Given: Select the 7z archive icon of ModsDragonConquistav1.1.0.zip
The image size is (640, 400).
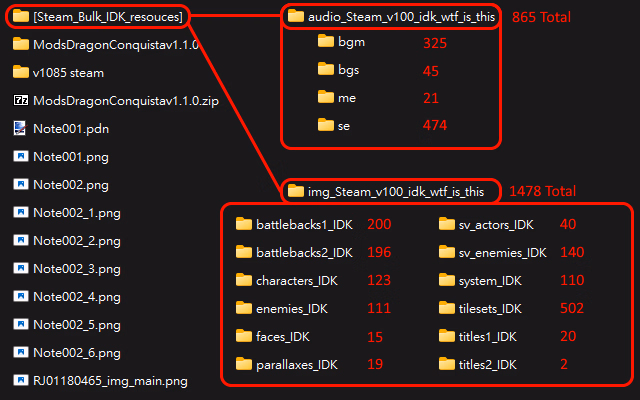Looking at the screenshot, I should point(21,100).
